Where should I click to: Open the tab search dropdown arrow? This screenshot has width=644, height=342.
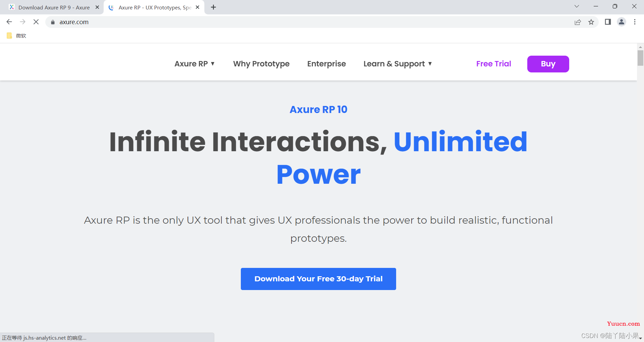[577, 6]
